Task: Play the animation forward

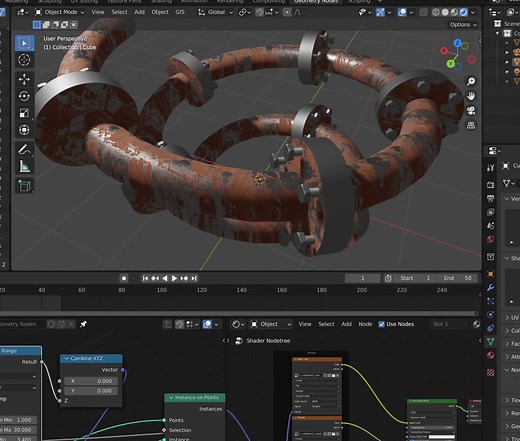Action: [174, 278]
